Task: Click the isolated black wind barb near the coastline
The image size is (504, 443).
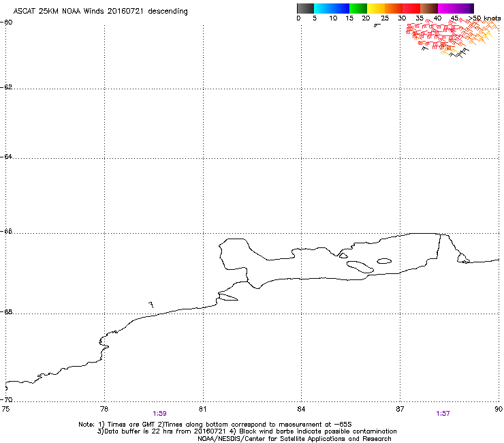Action: coord(151,305)
